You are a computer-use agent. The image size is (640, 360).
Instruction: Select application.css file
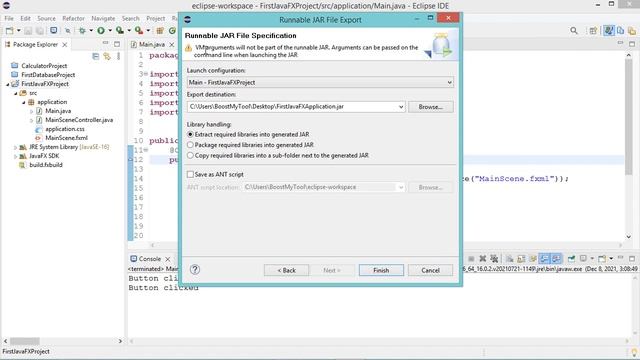(x=65, y=129)
